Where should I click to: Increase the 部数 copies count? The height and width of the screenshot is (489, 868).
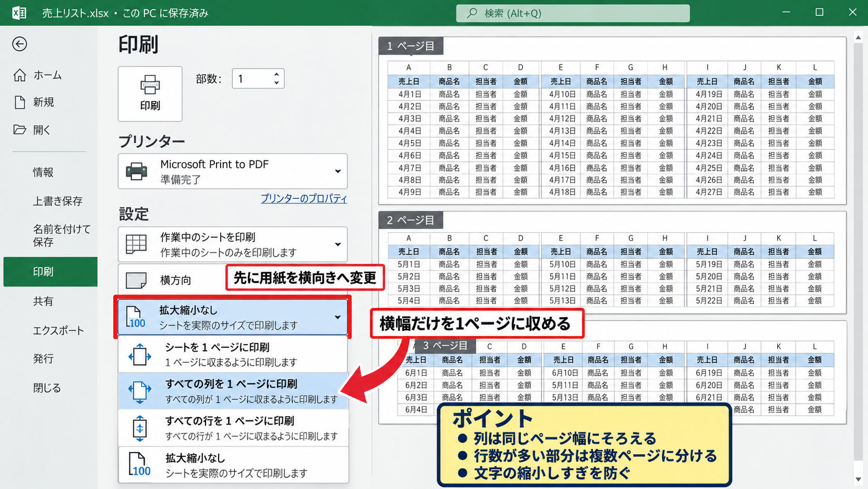pyautogui.click(x=277, y=74)
